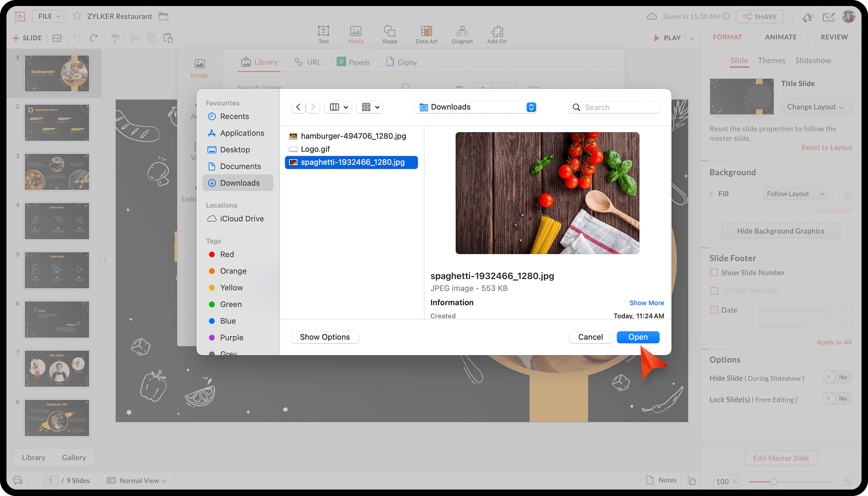This screenshot has width=868, height=496.
Task: Switch to the Themes tab
Action: coord(771,61)
